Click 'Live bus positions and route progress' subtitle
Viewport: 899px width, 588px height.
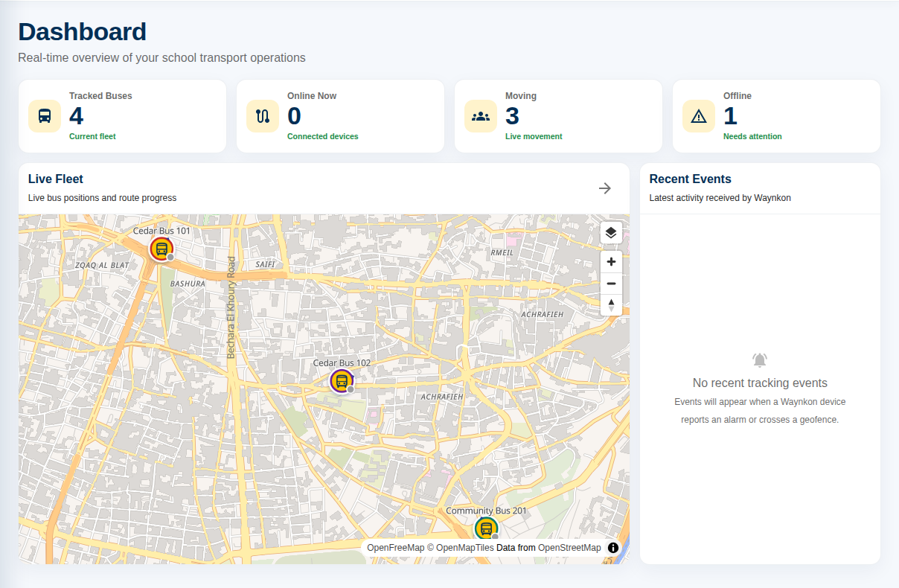pyautogui.click(x=102, y=198)
